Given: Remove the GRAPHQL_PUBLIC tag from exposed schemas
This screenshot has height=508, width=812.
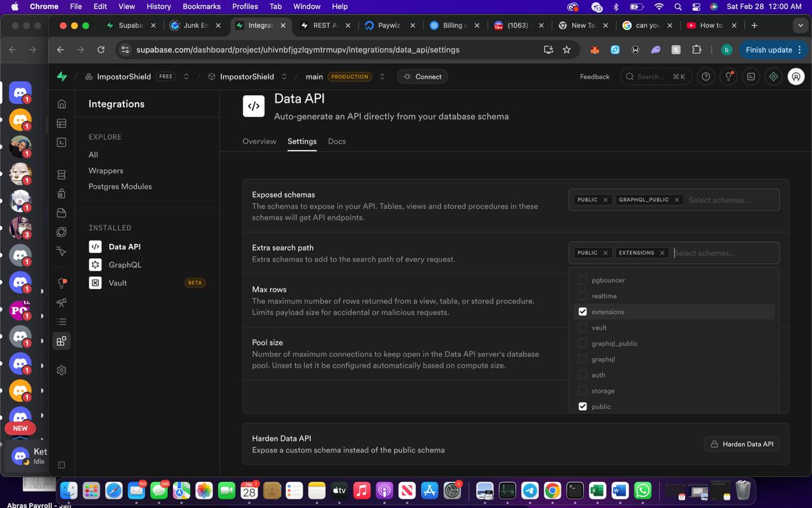Looking at the screenshot, I should pos(676,200).
